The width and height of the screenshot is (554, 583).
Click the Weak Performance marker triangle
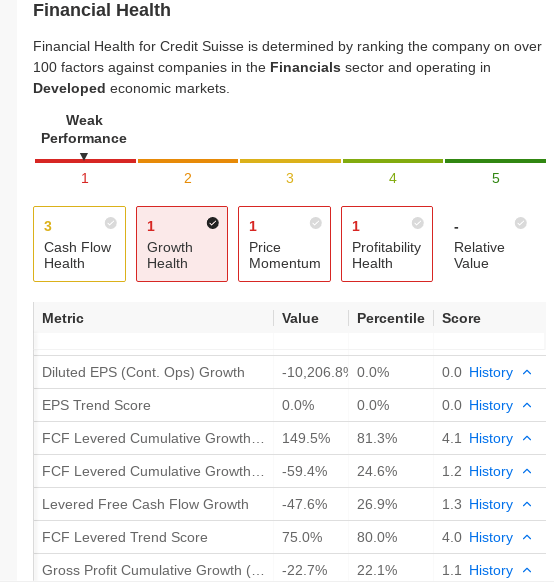84,156
